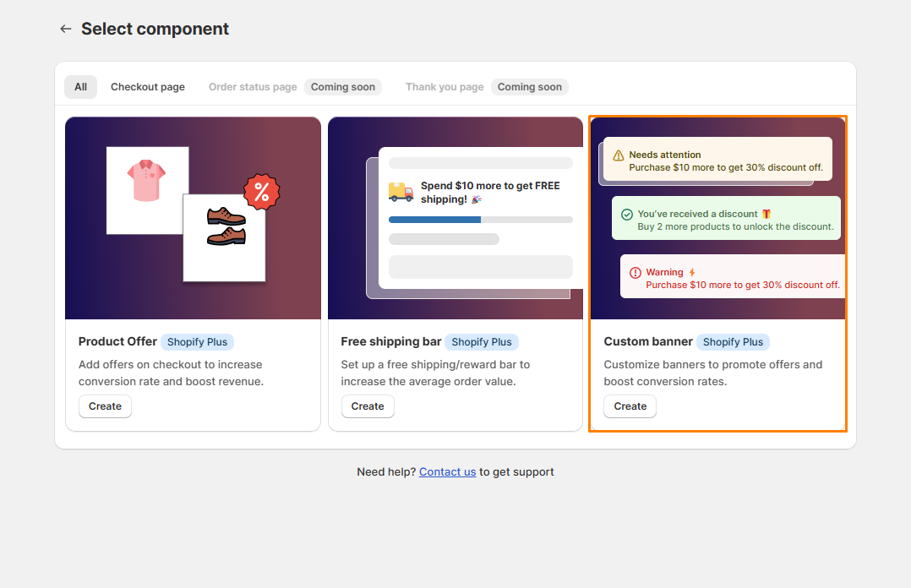911x588 pixels.
Task: Click the gift emoji in discount received banner
Action: (766, 213)
